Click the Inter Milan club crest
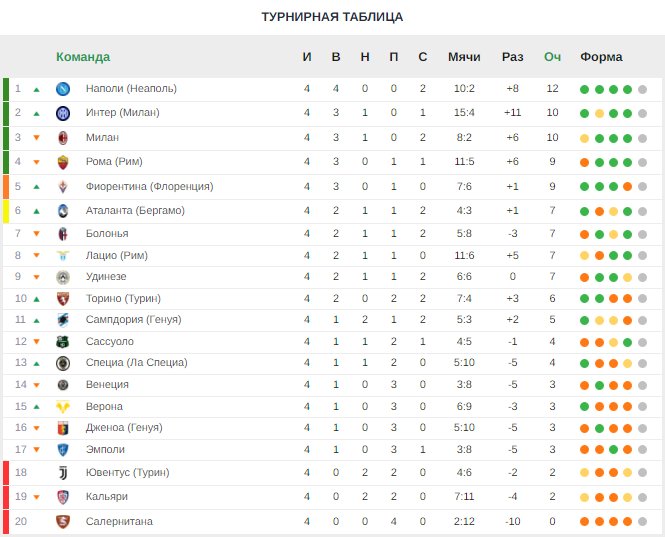Viewport: 665px width, 537px height. [x=63, y=113]
